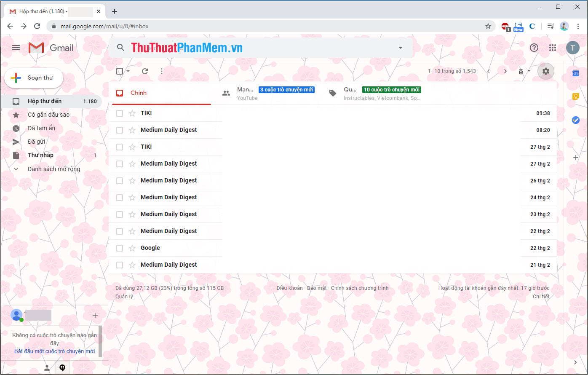Expand the search options dropdown
This screenshot has width=588, height=375.
click(x=400, y=48)
